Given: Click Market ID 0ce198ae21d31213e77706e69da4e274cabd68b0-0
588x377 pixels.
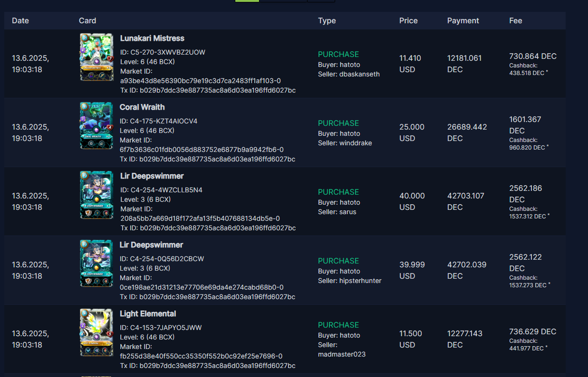Looking at the screenshot, I should tap(202, 287).
